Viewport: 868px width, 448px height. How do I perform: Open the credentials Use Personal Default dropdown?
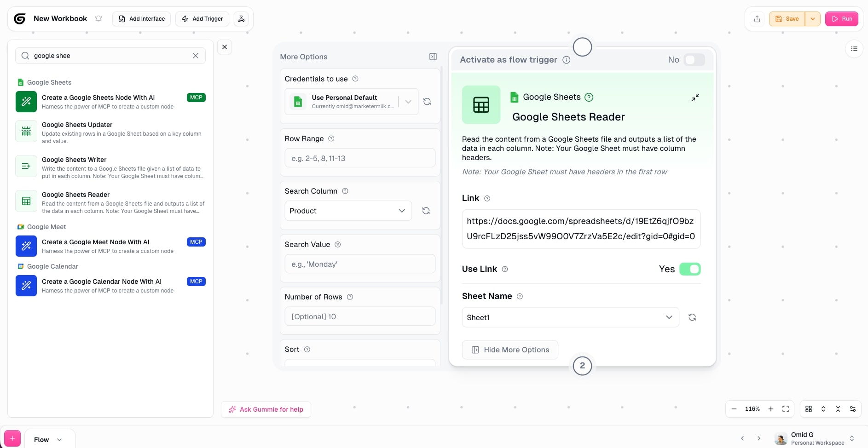352,102
